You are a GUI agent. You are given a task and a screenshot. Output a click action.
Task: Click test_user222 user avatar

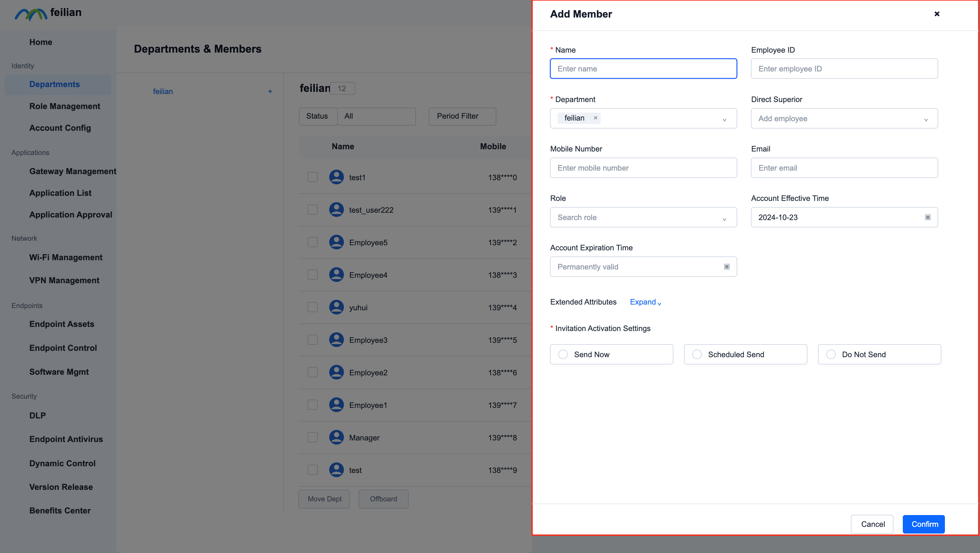(336, 210)
